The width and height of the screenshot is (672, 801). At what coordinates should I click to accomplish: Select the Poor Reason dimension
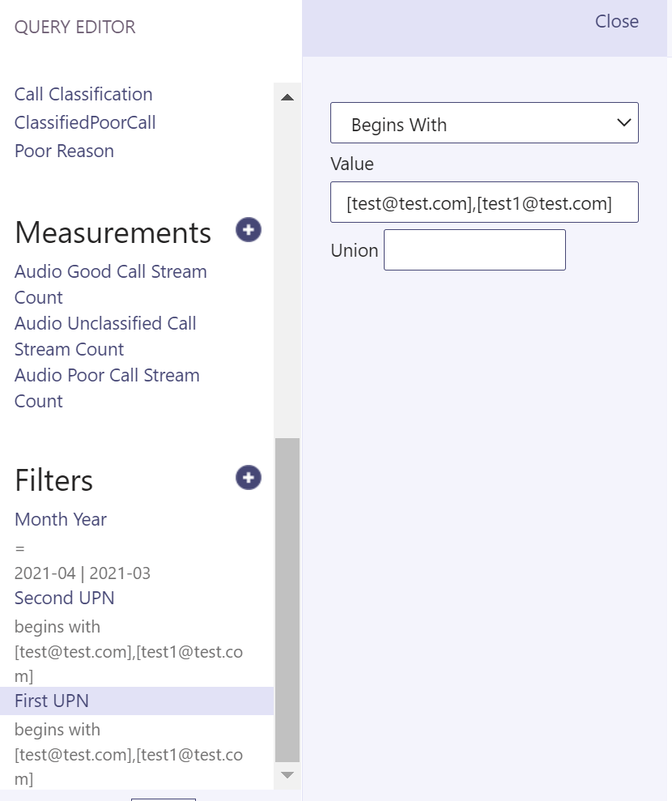pos(64,151)
